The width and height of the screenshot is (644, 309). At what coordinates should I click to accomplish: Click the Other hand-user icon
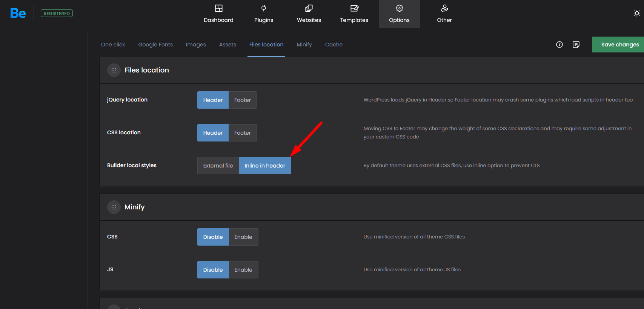pos(444,8)
